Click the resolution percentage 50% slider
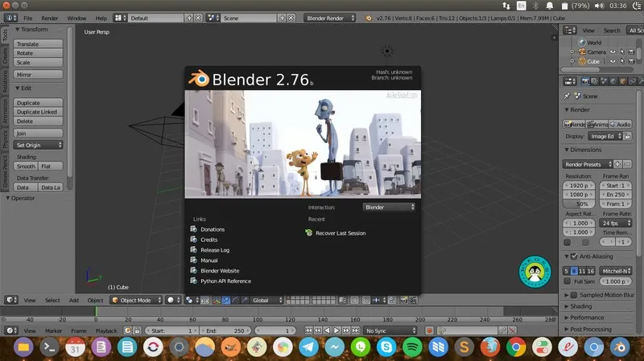 pos(581,204)
